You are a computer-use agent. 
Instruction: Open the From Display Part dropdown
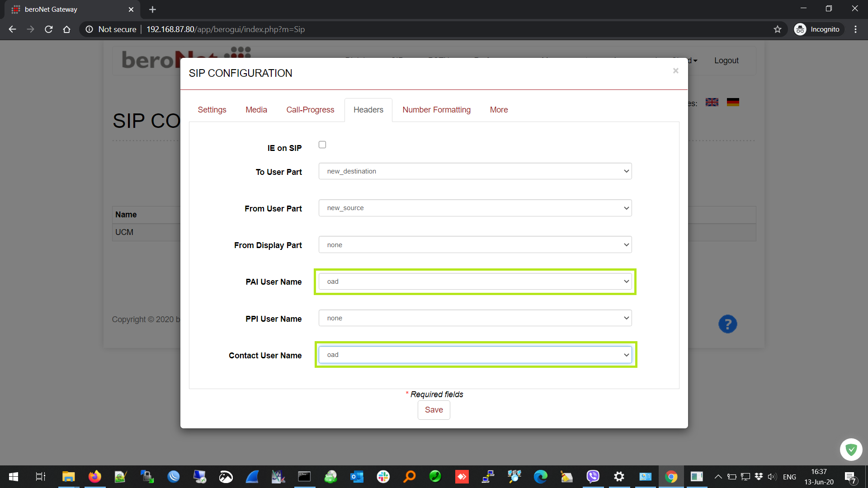click(475, 245)
